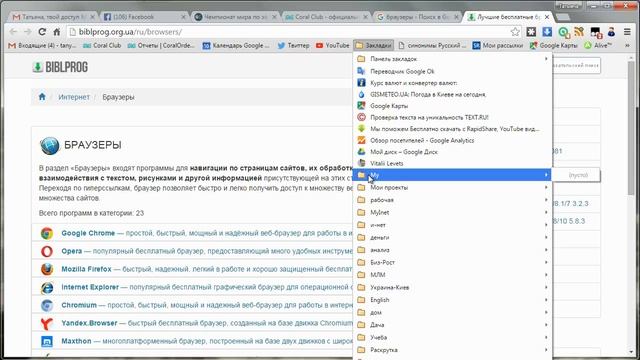Open the Календарь Google bookmark
This screenshot has height=360, width=640.
pos(236,45)
